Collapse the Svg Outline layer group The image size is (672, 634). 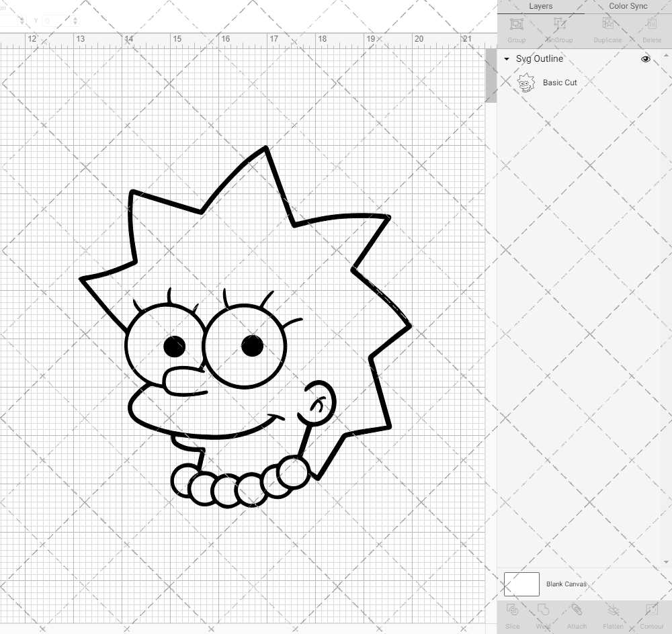506,59
